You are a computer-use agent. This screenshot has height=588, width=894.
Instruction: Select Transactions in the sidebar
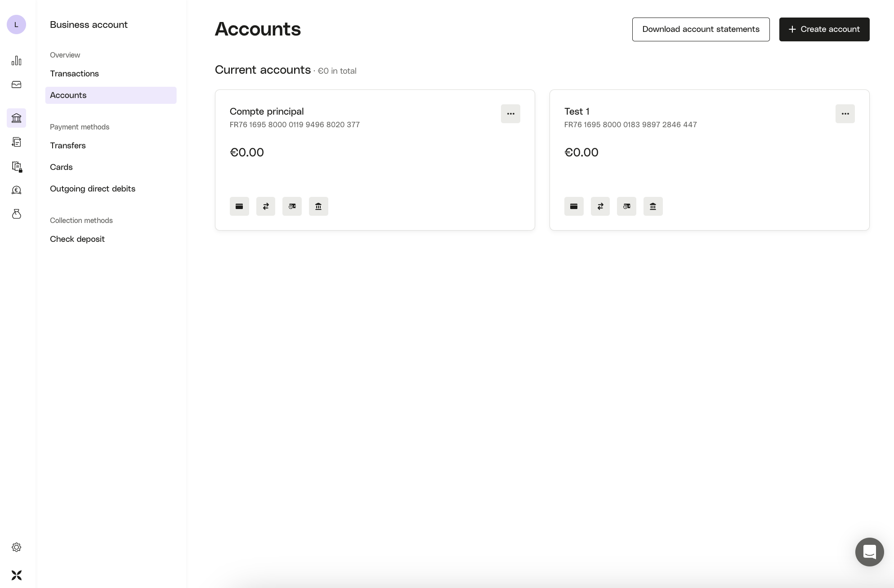pos(74,74)
